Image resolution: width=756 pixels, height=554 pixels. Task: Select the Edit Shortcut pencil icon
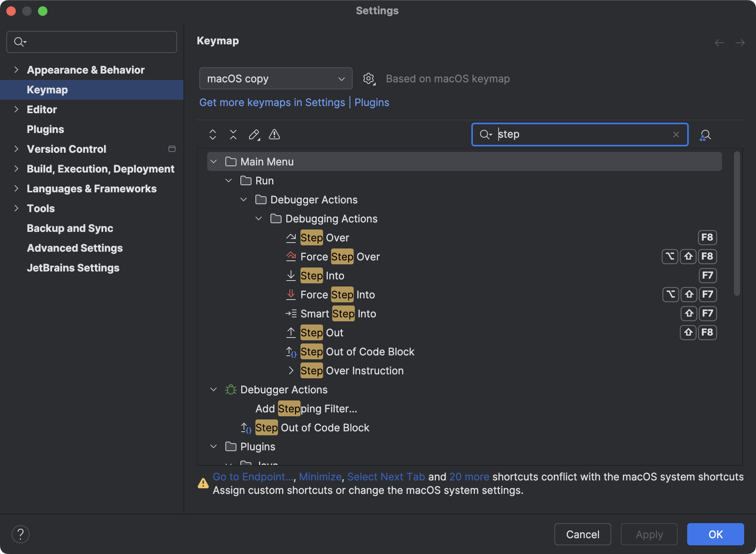[254, 135]
